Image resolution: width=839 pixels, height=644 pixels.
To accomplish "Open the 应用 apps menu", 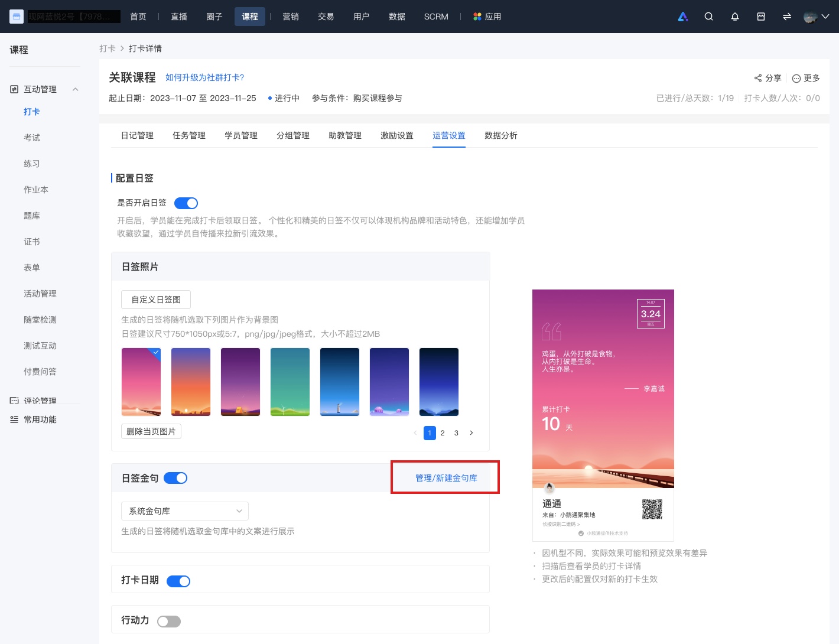I will pyautogui.click(x=487, y=17).
